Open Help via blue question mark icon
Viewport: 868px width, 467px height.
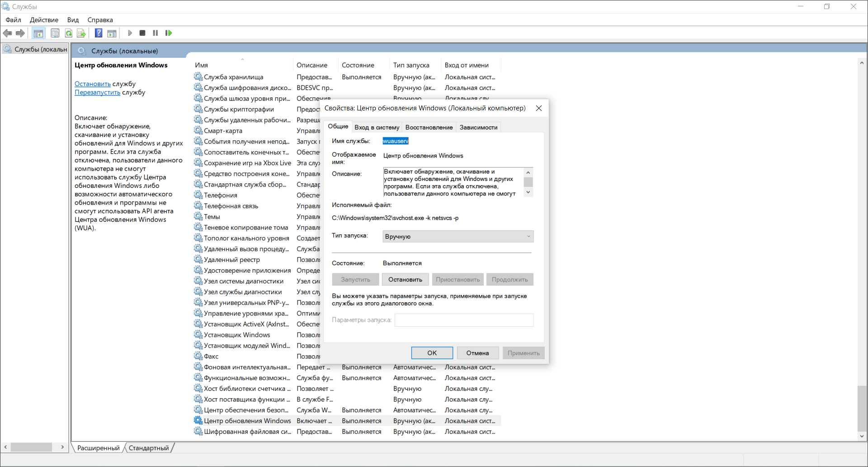point(98,33)
